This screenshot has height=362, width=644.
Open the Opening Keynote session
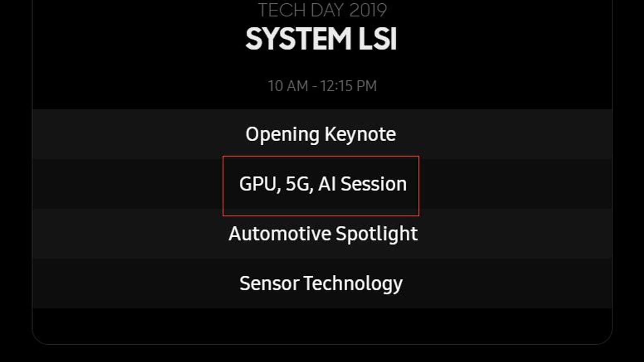point(321,134)
